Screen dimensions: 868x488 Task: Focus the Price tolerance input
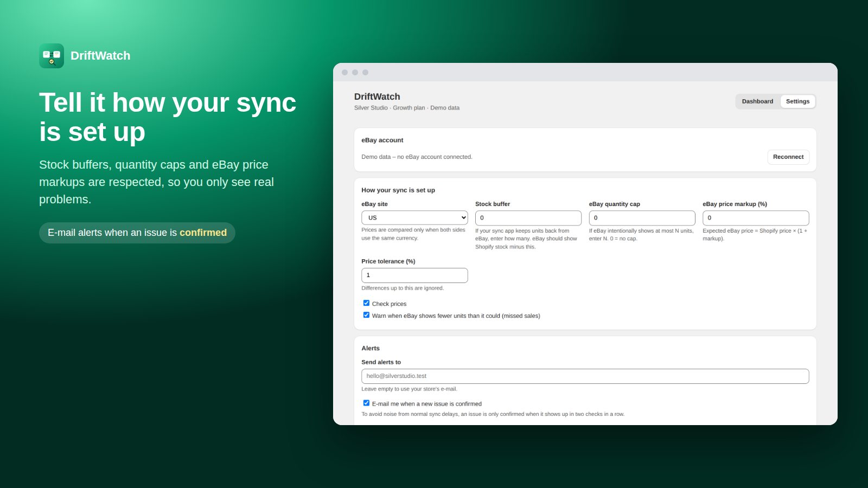(x=414, y=275)
